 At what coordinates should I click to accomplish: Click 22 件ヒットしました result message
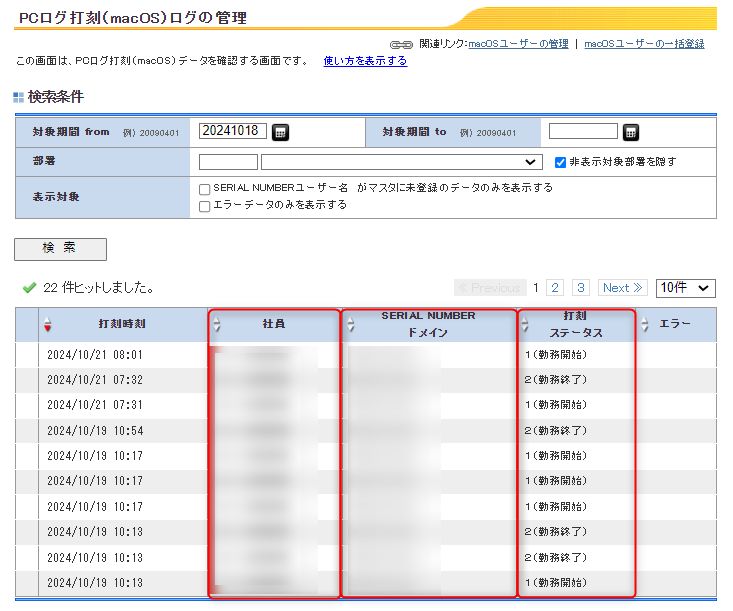[99, 288]
